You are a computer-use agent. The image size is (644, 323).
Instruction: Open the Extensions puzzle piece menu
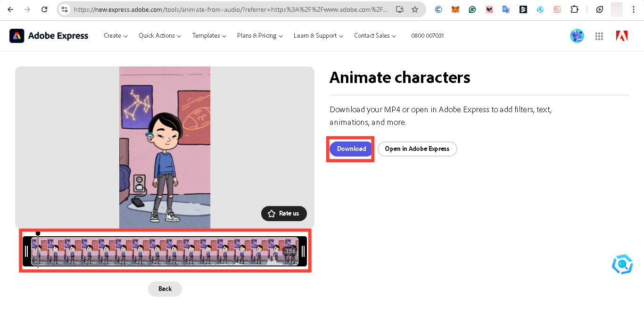[x=574, y=9]
